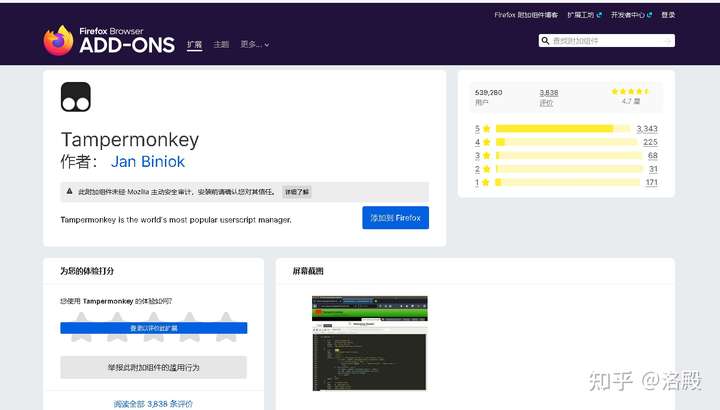Viewport: 720px width, 410px height.
Task: Open the 更多 dropdown menu
Action: [x=255, y=45]
